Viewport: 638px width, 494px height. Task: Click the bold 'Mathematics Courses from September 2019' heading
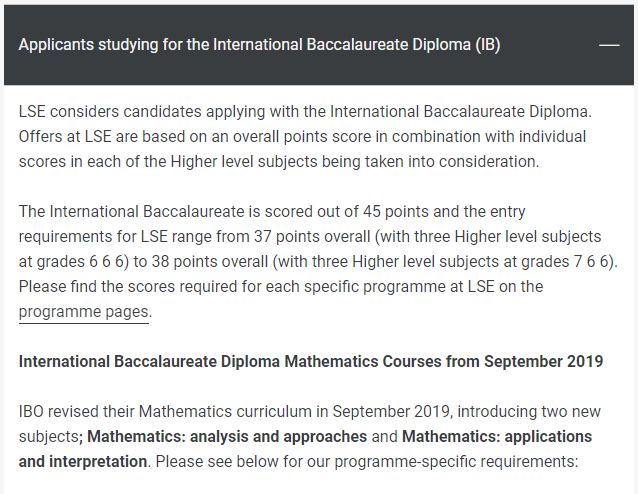[444, 361]
